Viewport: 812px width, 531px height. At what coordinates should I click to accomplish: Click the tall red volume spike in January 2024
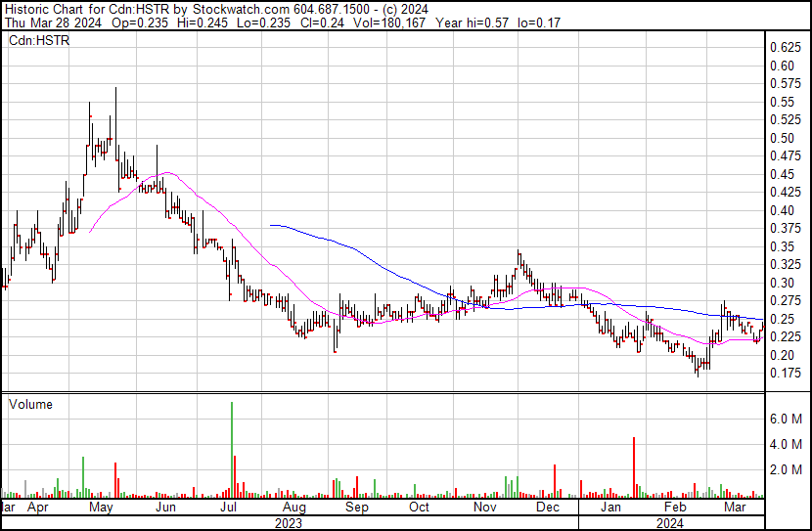click(634, 466)
